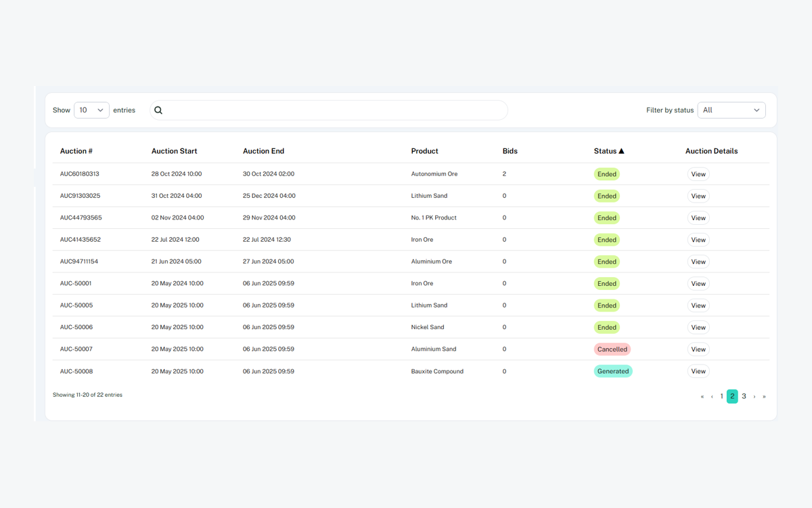Jump to last page using the » icon
Image resolution: width=812 pixels, height=508 pixels.
763,396
